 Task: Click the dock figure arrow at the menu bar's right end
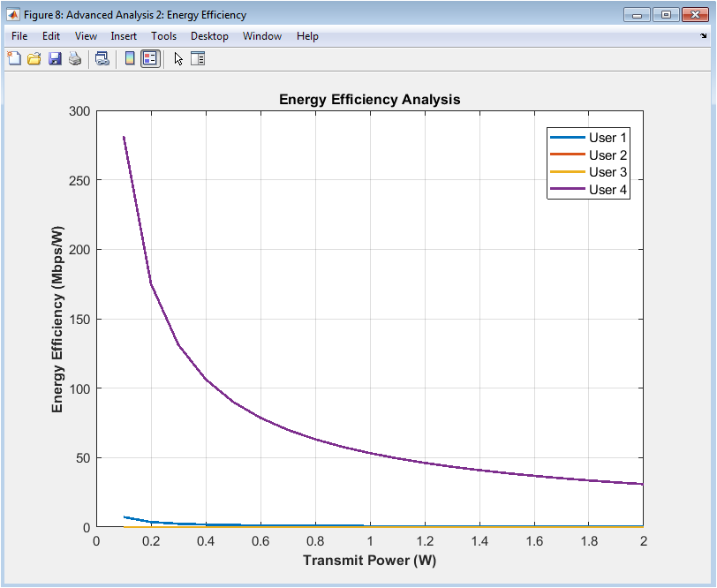(x=704, y=36)
